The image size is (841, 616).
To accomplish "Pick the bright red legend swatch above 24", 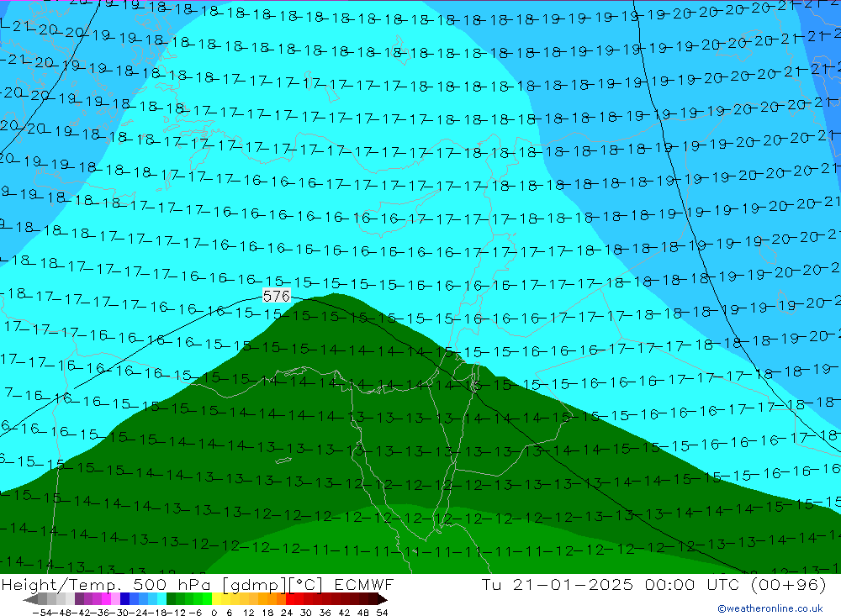I will coord(290,599).
